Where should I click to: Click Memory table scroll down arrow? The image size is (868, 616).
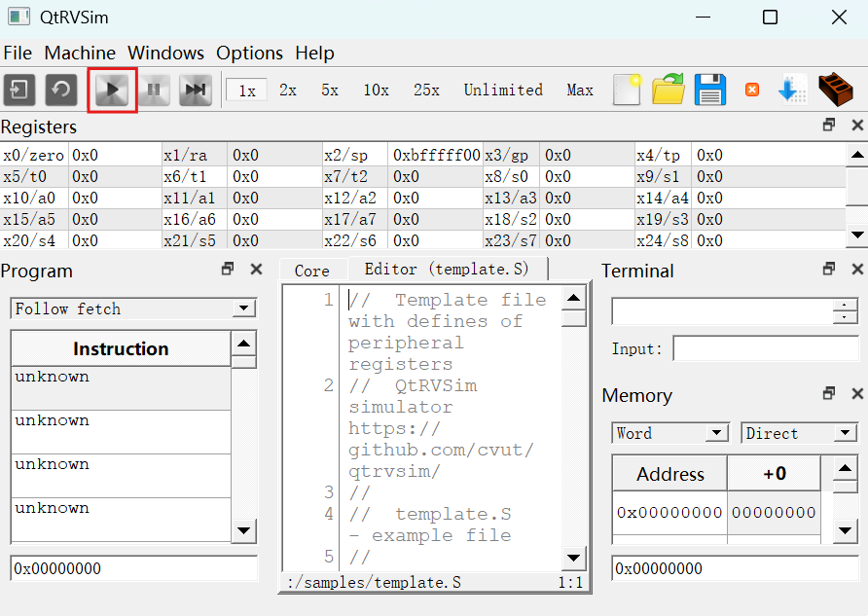(845, 530)
